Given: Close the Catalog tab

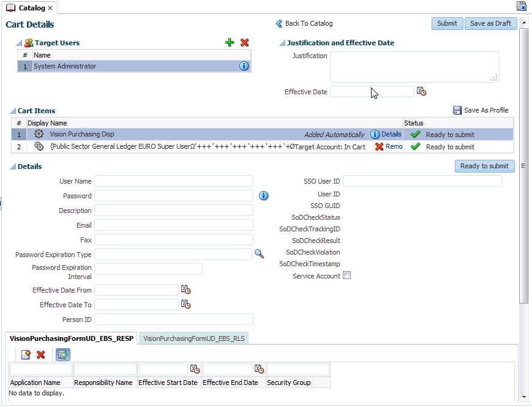Looking at the screenshot, I should point(50,8).
